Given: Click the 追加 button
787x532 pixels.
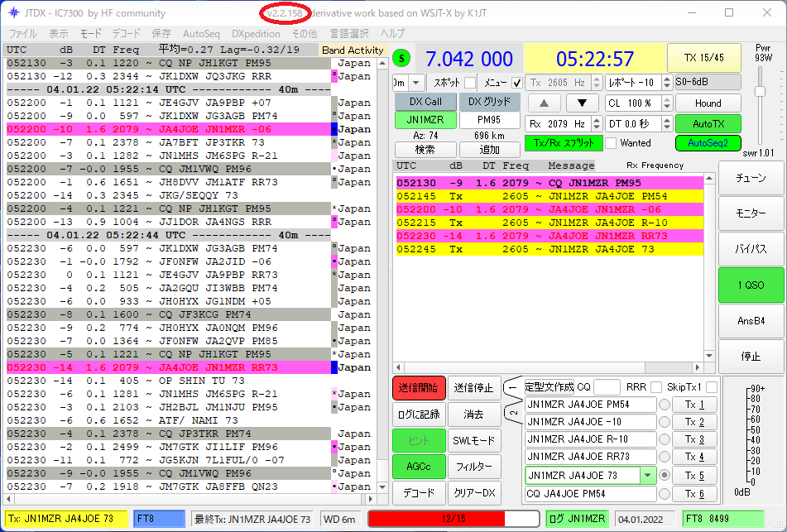Looking at the screenshot, I should pos(489,150).
